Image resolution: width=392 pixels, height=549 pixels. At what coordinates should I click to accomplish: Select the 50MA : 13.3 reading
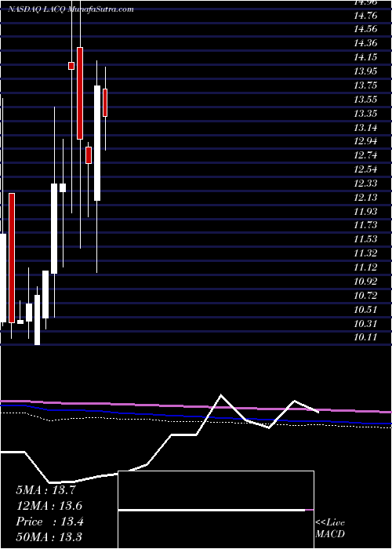tap(49, 536)
